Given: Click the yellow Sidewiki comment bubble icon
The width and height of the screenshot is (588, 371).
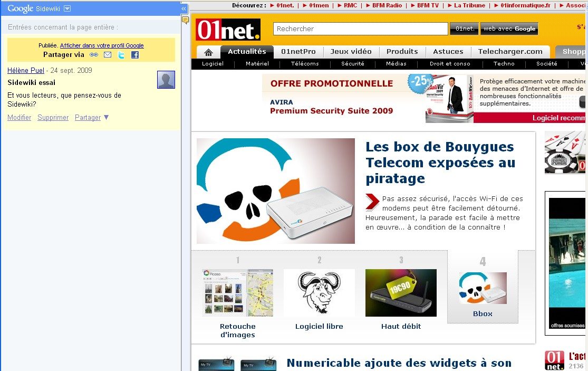Looking at the screenshot, I should [x=185, y=20].
